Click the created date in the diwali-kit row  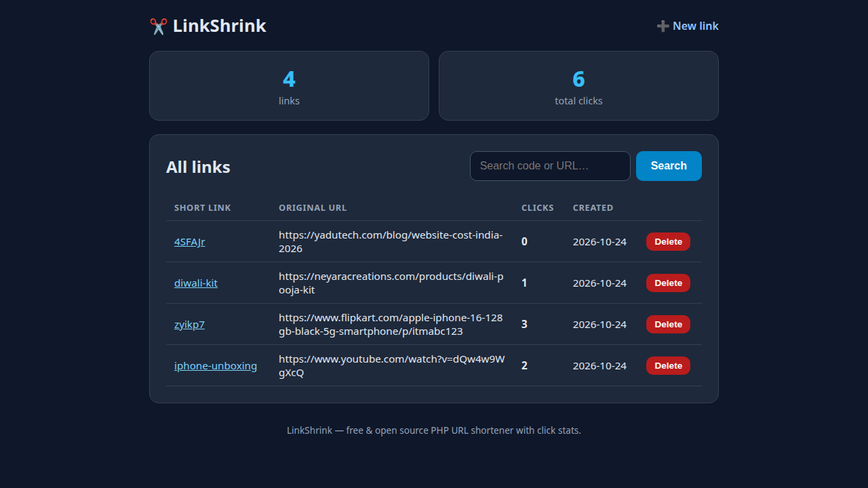pyautogui.click(x=599, y=283)
